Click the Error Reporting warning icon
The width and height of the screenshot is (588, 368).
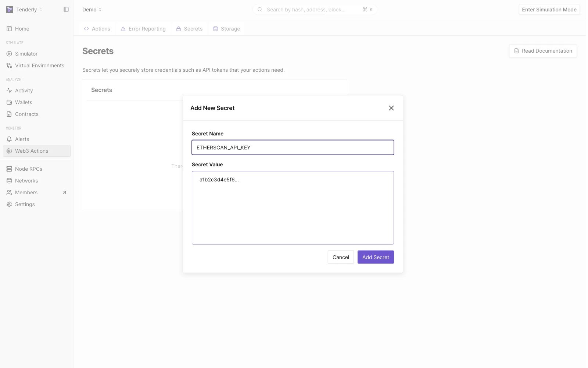[123, 29]
